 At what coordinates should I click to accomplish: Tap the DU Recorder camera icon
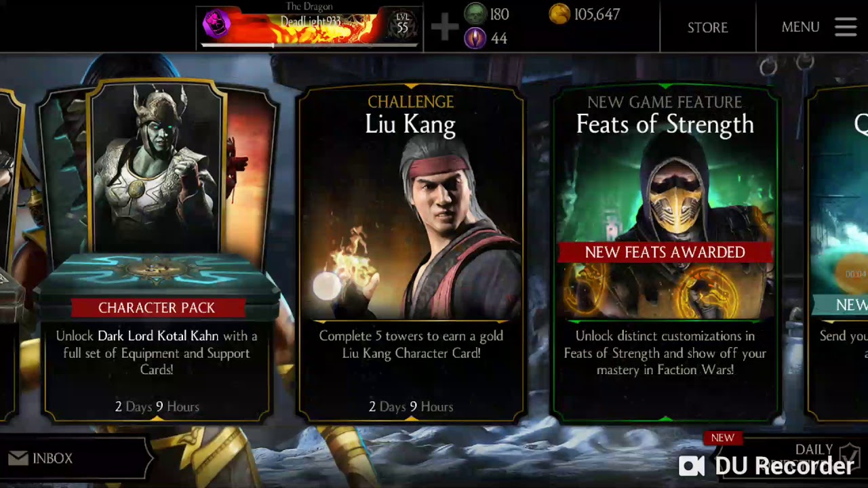click(692, 466)
